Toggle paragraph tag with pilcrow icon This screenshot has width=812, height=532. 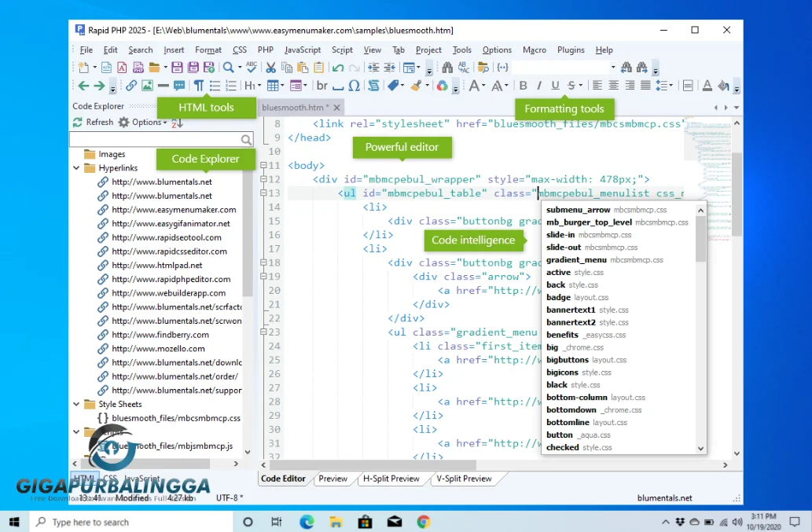pyautogui.click(x=199, y=86)
